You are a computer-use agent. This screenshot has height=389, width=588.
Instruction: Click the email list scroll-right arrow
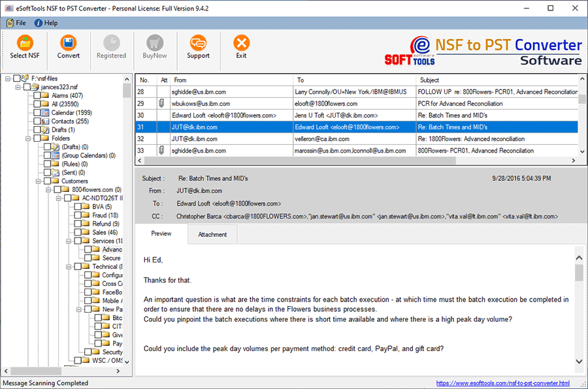(574, 161)
